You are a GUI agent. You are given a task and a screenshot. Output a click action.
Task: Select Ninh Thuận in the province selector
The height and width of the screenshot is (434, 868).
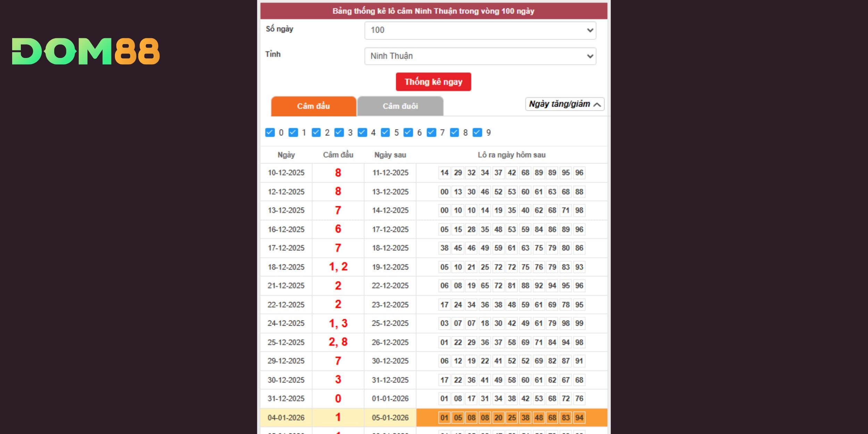point(480,56)
